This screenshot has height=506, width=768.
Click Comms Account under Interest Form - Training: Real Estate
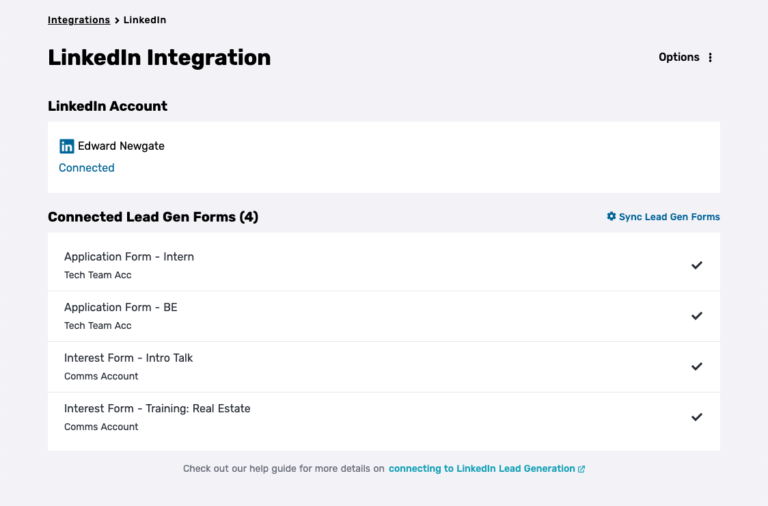coord(101,427)
